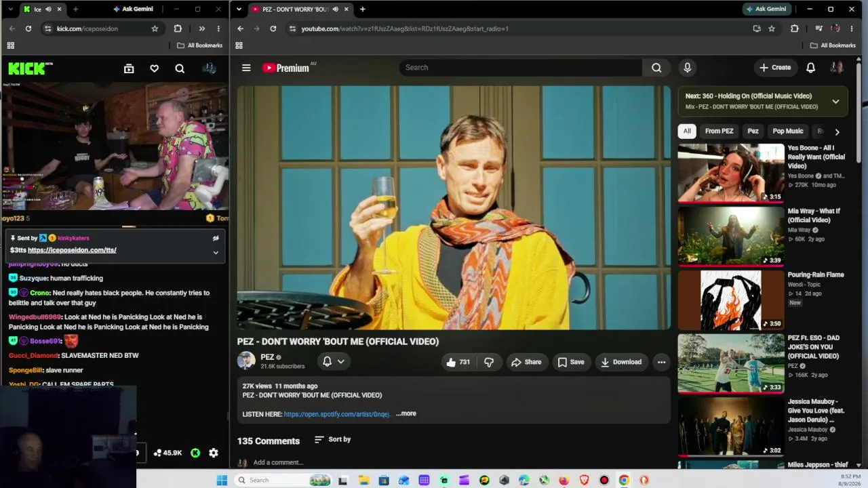The height and width of the screenshot is (488, 868).
Task: Click YouTube search magnifier button
Action: [656, 68]
